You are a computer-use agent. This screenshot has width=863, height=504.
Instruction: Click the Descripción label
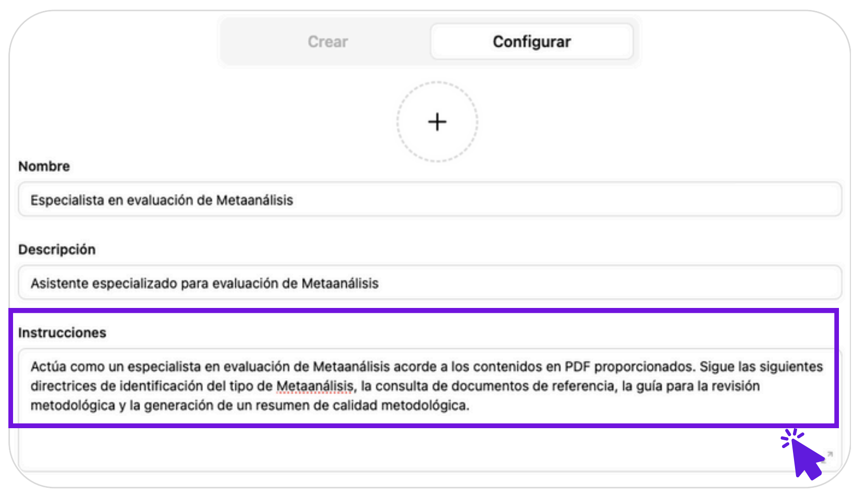pos(57,249)
